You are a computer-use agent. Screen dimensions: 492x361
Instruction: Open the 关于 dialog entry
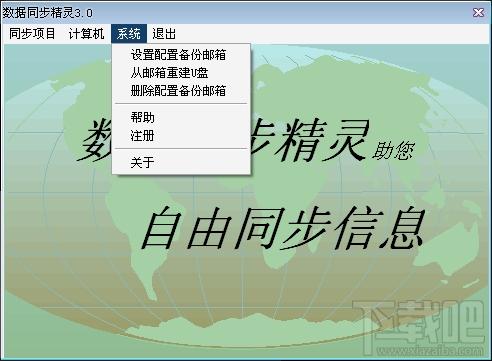(x=181, y=162)
